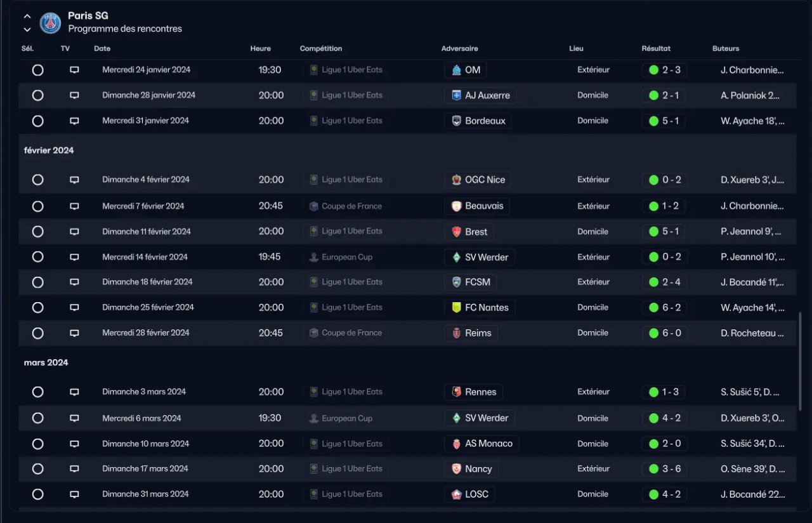Click TV icon for 14 février match
Image resolution: width=812 pixels, height=523 pixels.
coord(74,257)
